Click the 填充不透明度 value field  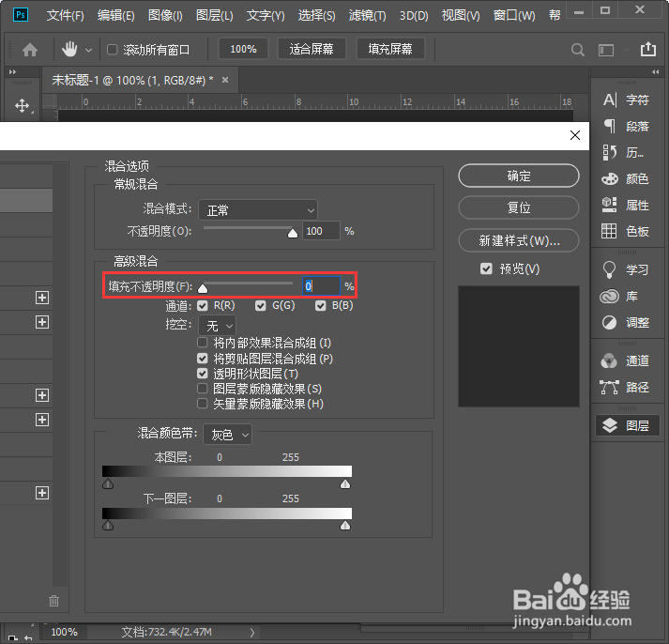click(x=321, y=286)
